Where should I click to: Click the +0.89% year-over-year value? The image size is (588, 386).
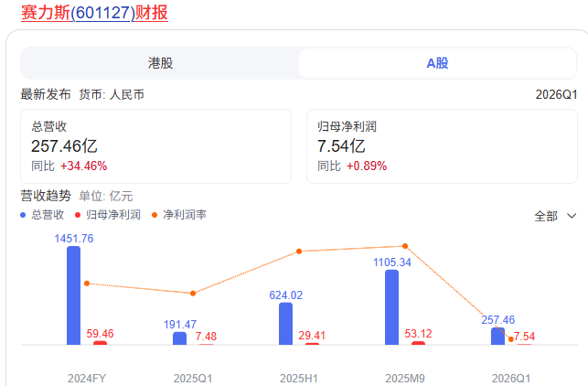pyautogui.click(x=367, y=166)
